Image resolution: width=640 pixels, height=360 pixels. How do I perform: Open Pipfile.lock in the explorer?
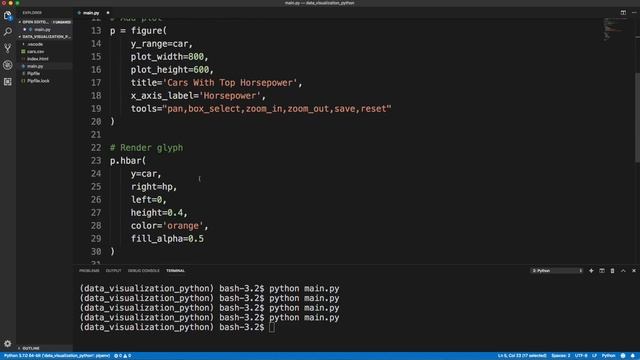38,81
